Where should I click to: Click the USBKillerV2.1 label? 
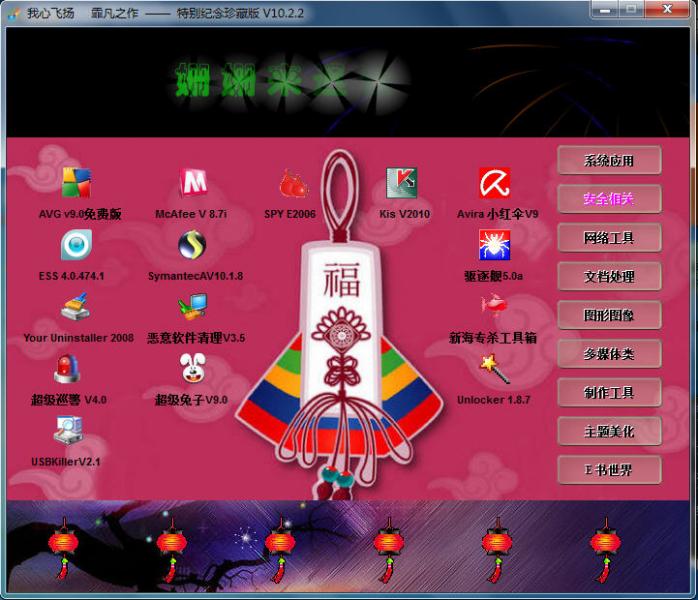click(66, 462)
